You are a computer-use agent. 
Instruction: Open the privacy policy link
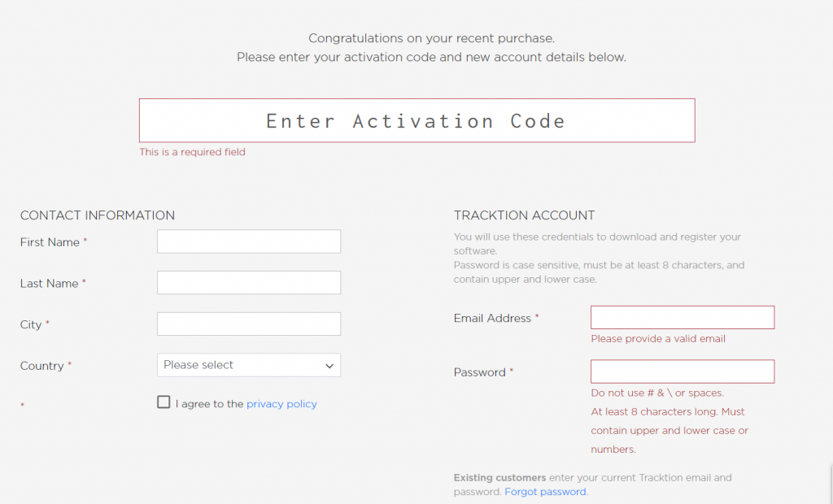(x=281, y=402)
